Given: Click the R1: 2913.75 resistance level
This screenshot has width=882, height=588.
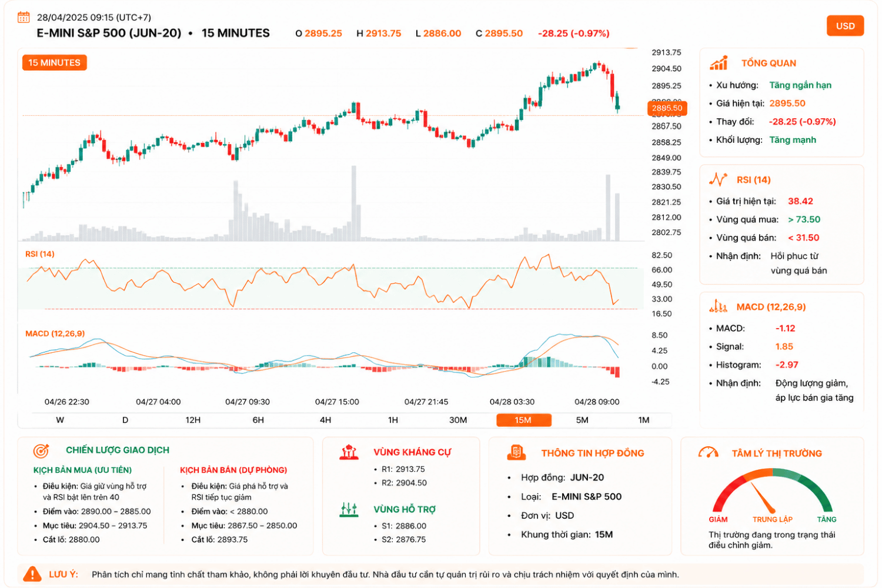Looking at the screenshot, I should (x=403, y=469).
